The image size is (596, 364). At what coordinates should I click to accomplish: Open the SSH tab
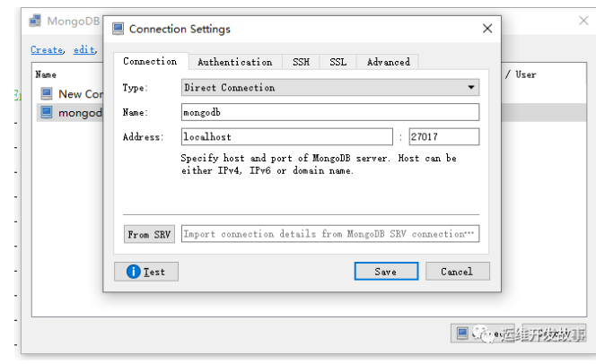tap(301, 62)
